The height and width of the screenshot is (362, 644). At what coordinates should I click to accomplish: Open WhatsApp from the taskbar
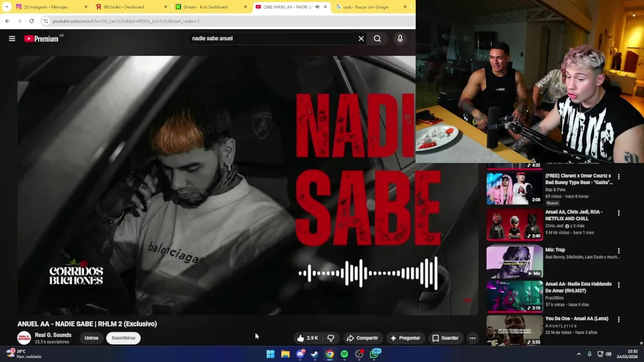375,354
